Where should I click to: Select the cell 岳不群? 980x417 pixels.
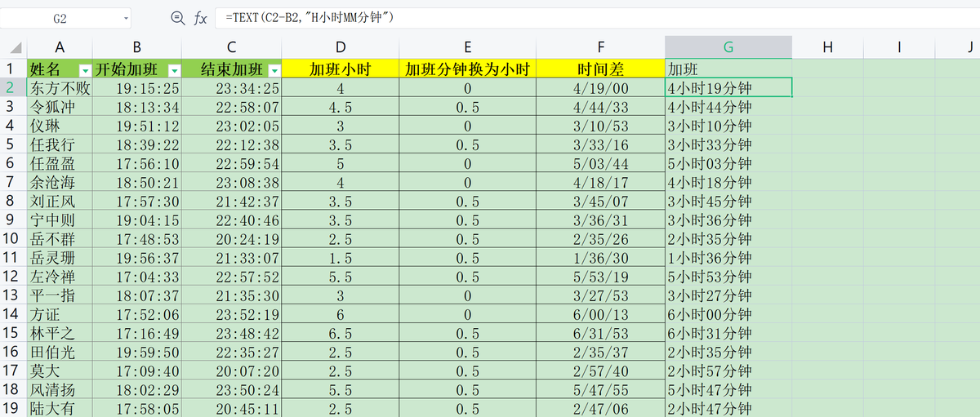60,238
